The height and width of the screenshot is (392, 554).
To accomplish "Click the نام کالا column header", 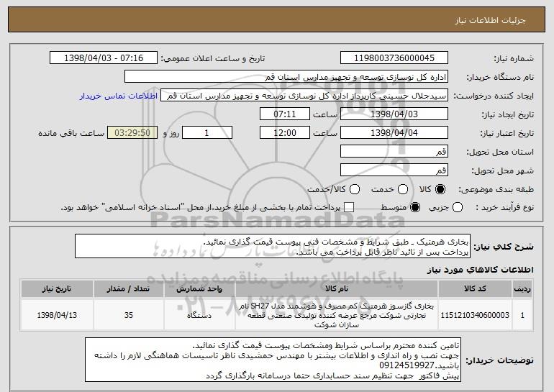I will point(337,289).
